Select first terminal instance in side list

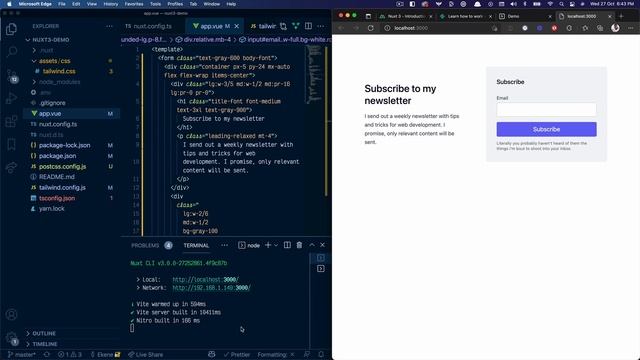click(x=321, y=258)
